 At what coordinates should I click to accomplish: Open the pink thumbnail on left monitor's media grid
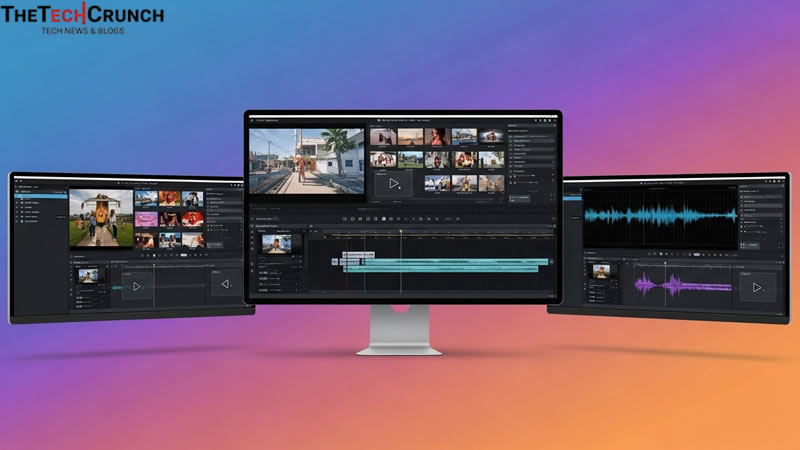pos(146,219)
